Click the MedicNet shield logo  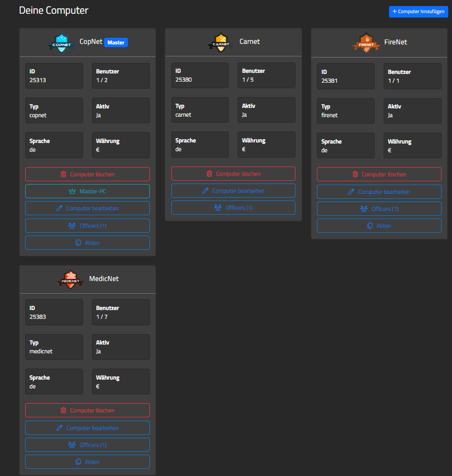coord(71,279)
